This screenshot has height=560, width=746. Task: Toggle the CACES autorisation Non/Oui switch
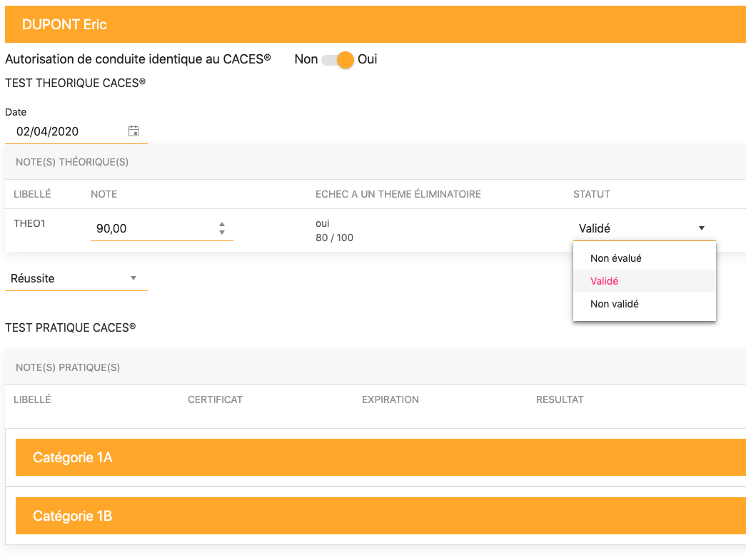338,60
